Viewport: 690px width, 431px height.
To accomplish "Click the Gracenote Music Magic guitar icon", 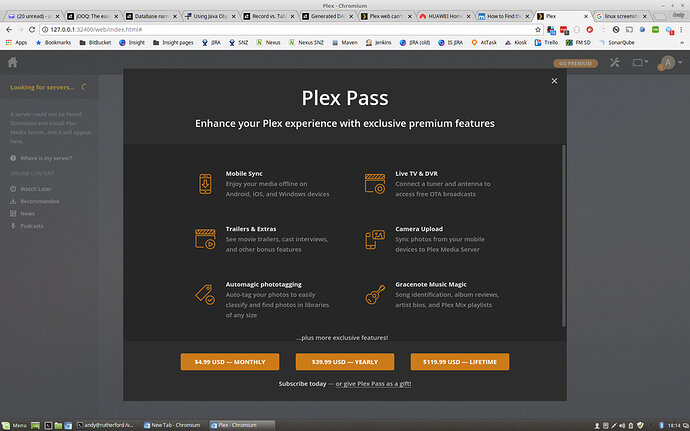I will (375, 294).
